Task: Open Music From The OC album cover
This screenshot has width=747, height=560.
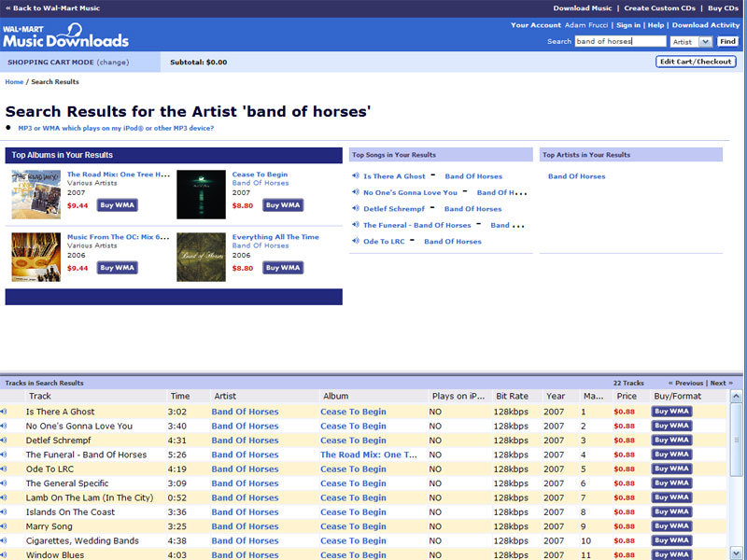Action: coord(36,258)
